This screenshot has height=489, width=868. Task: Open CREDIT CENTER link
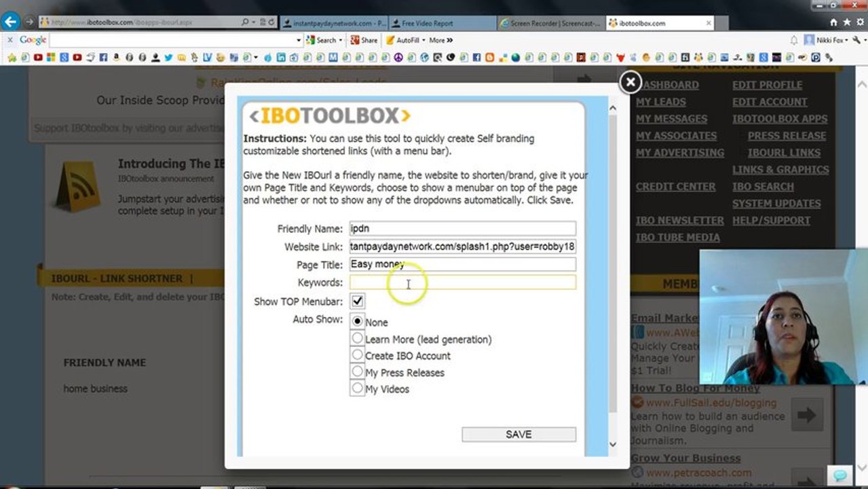[x=675, y=187]
